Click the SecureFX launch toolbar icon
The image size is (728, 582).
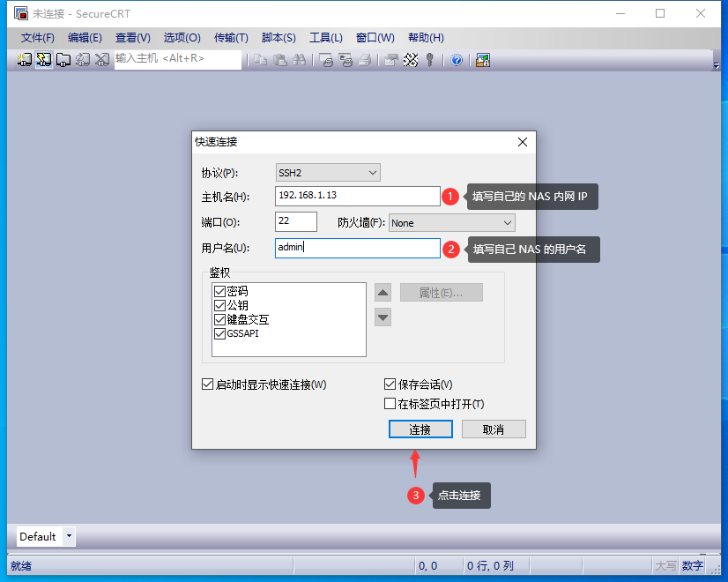click(483, 60)
